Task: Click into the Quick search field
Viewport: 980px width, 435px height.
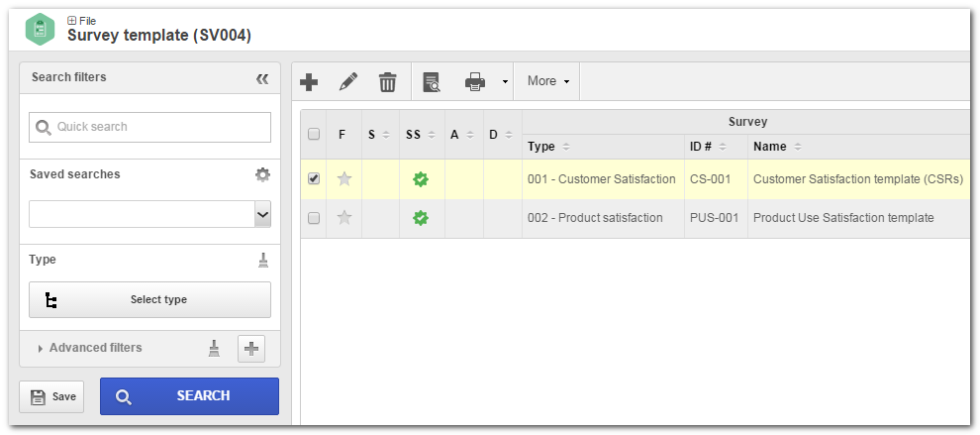Action: (x=150, y=127)
